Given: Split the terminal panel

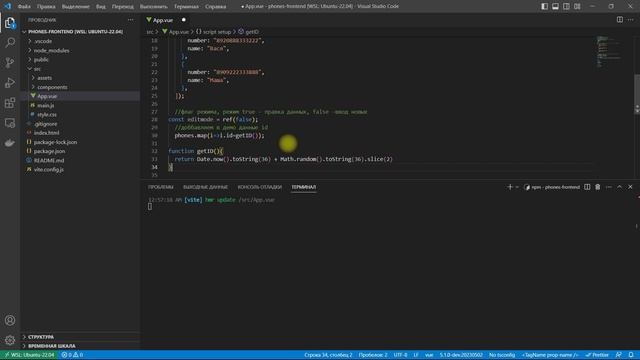Looking at the screenshot, I should pos(587,187).
